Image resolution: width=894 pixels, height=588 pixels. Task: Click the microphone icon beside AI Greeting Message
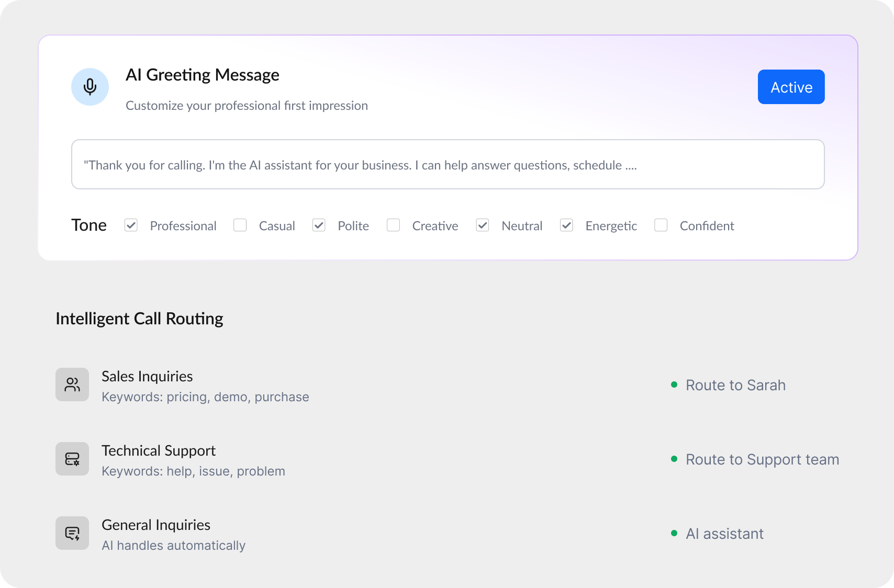tap(90, 87)
